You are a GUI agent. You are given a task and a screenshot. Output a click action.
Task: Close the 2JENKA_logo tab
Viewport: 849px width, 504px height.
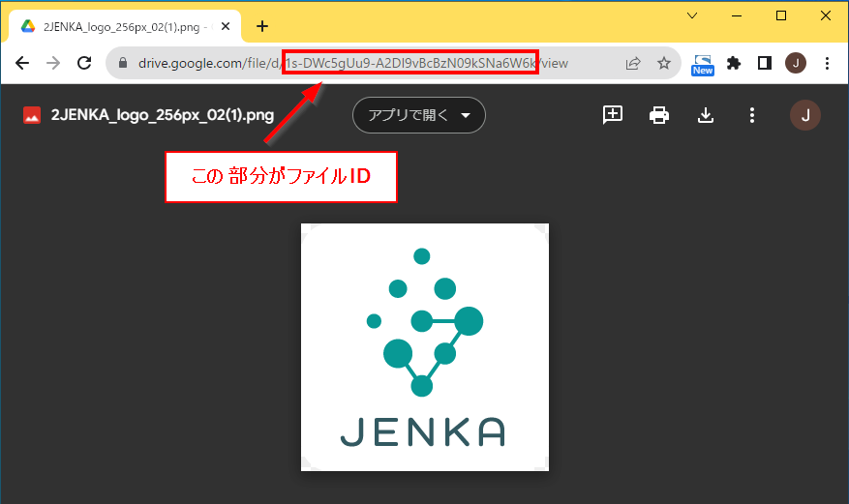click(x=226, y=26)
